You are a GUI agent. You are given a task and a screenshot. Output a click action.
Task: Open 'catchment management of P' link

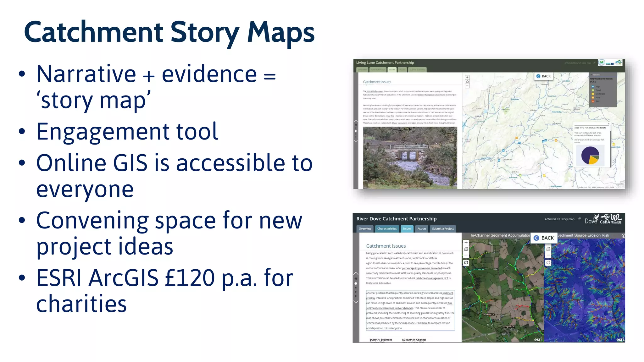[x=432, y=278]
